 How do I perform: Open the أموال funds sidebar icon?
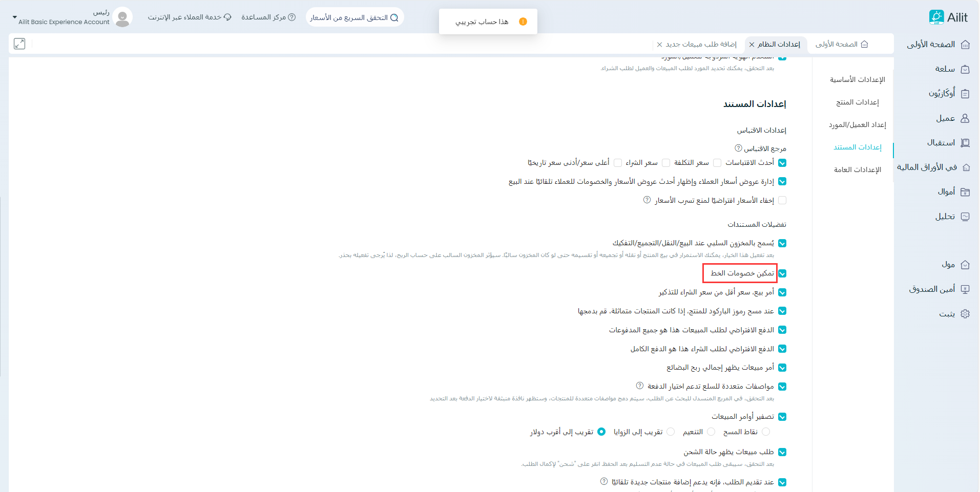[965, 192]
